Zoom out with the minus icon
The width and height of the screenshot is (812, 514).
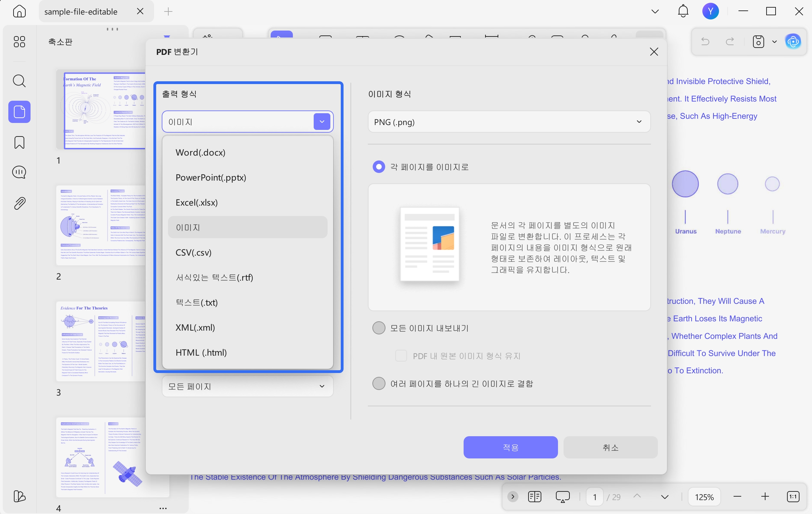pyautogui.click(x=737, y=497)
